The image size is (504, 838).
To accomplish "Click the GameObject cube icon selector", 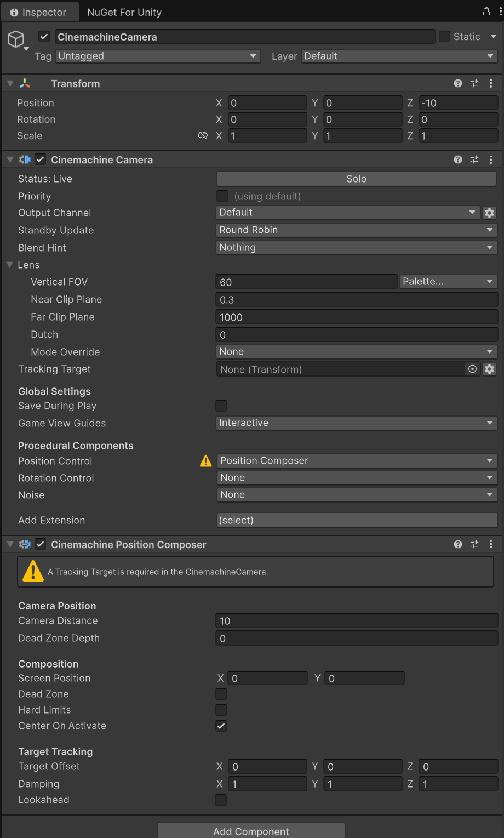I will click(x=16, y=39).
